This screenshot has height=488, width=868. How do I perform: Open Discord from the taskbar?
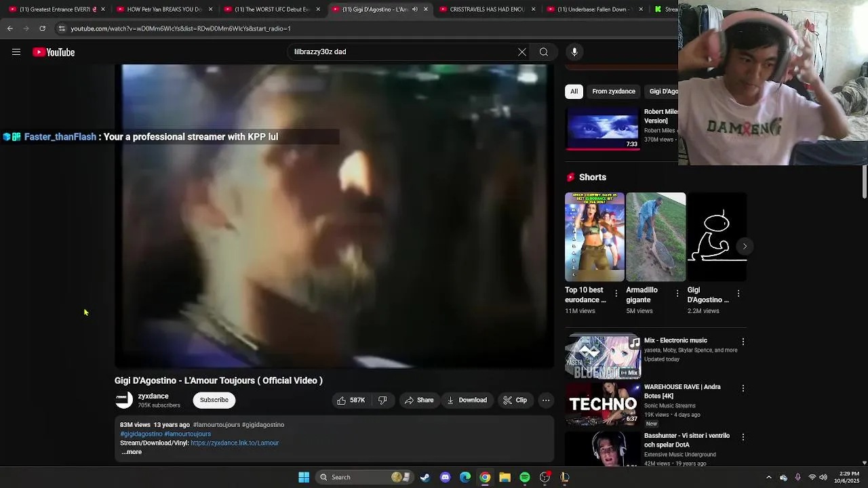click(x=445, y=477)
